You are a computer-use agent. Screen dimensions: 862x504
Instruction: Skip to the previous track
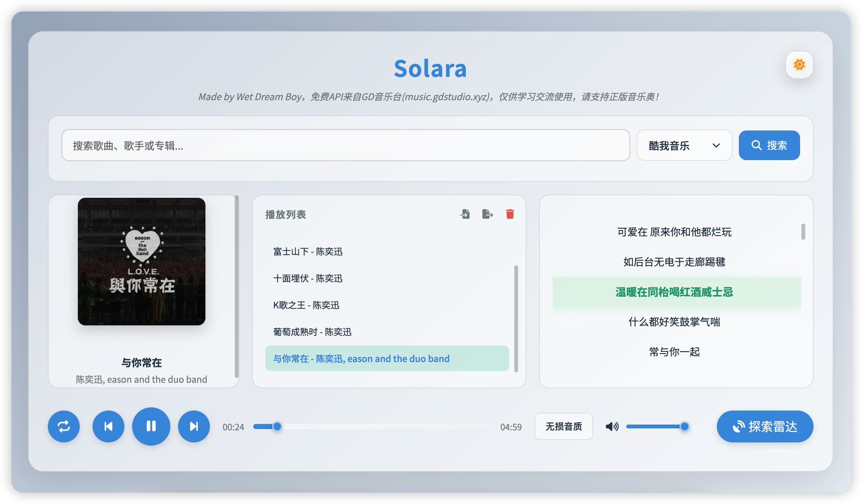[108, 426]
